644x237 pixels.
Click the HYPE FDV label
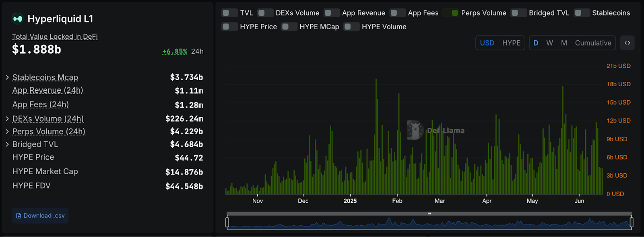click(31, 186)
